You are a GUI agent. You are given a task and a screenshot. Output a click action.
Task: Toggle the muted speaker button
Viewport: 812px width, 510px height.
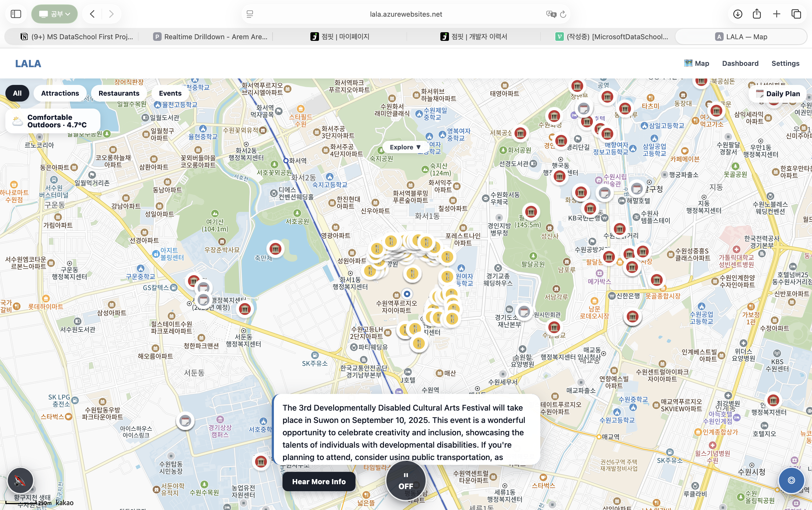(x=20, y=480)
